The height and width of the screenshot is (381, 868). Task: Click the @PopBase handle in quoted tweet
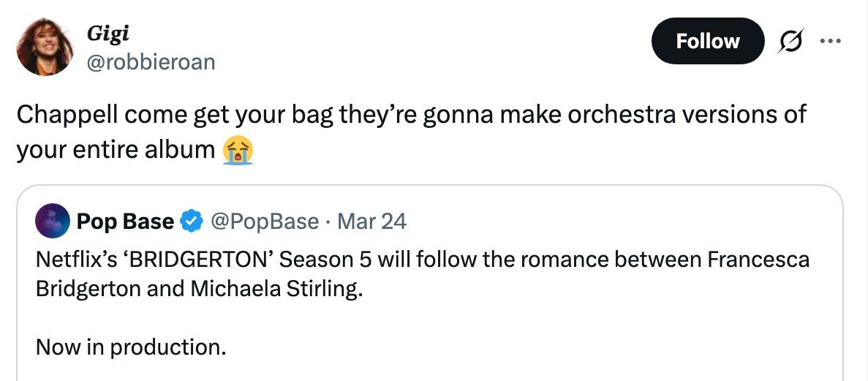pos(265,221)
